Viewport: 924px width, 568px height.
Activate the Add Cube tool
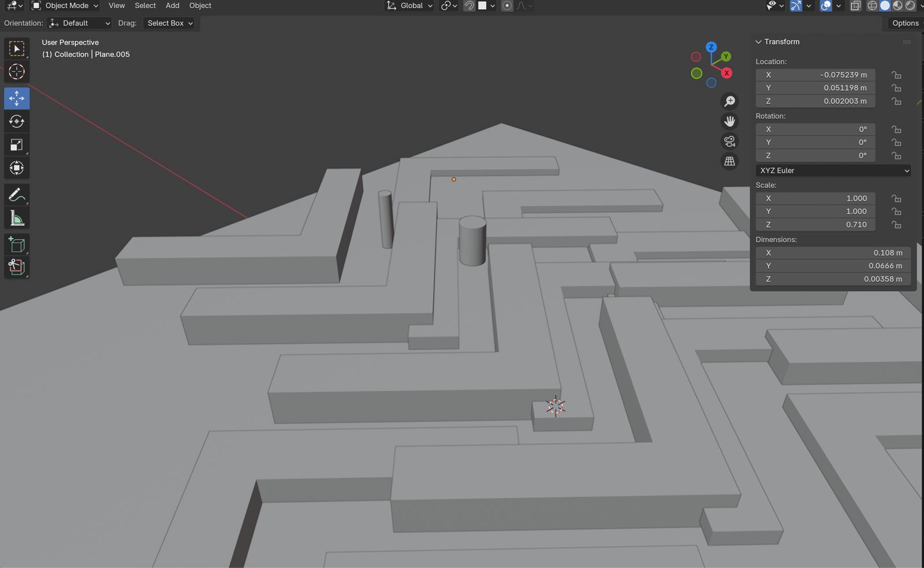17,244
